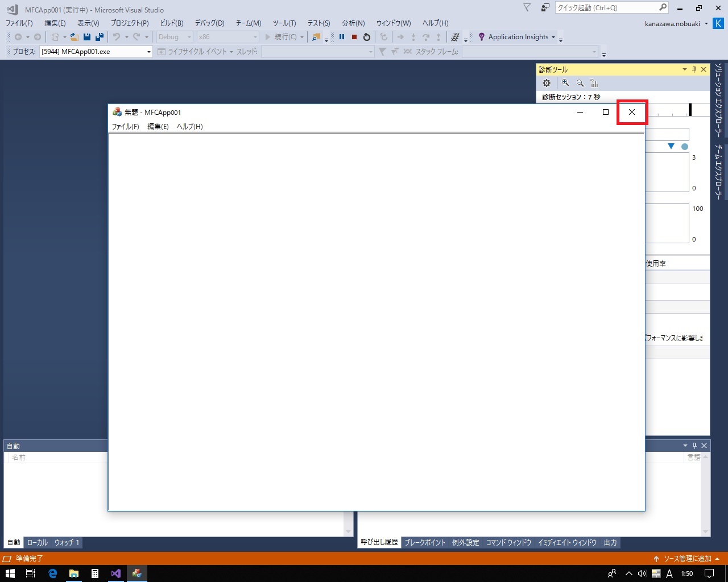
Task: Pin the 診断ツール panel
Action: 694,69
